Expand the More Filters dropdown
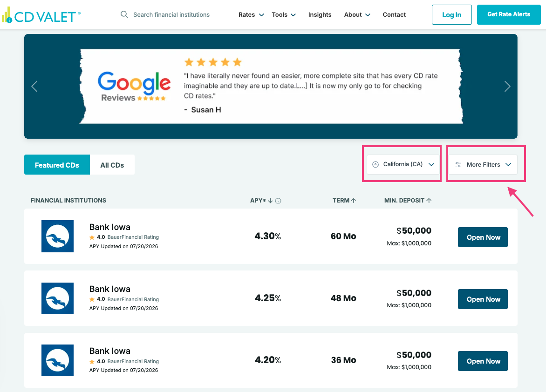The image size is (546, 392). 483,164
